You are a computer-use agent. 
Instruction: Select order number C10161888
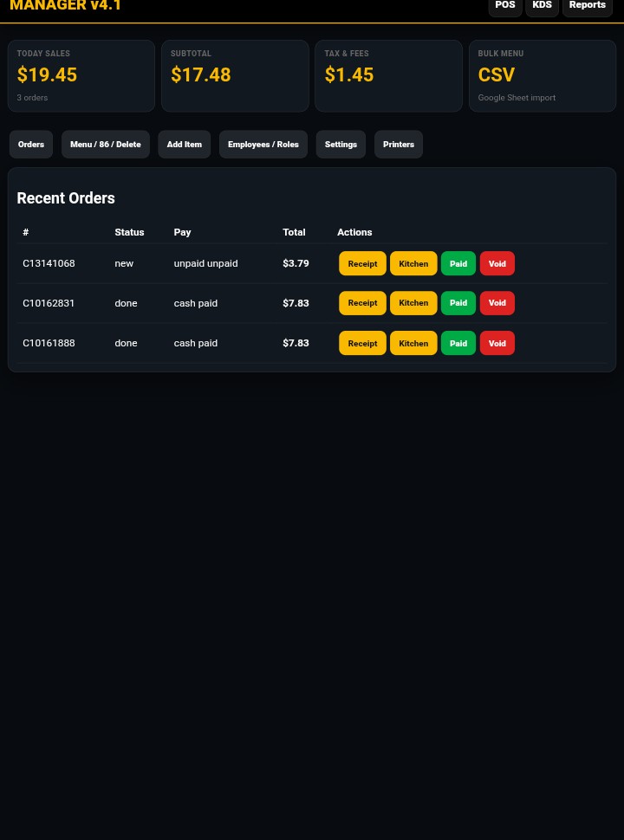pos(49,344)
